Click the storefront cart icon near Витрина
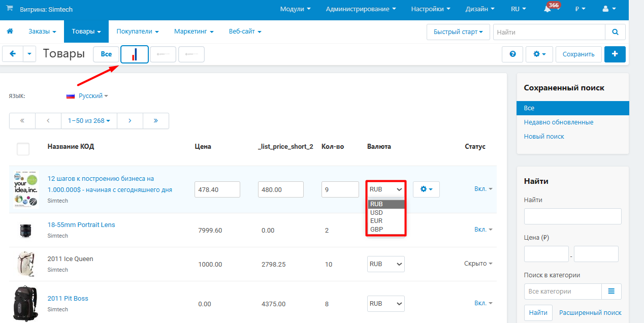 tap(10, 9)
